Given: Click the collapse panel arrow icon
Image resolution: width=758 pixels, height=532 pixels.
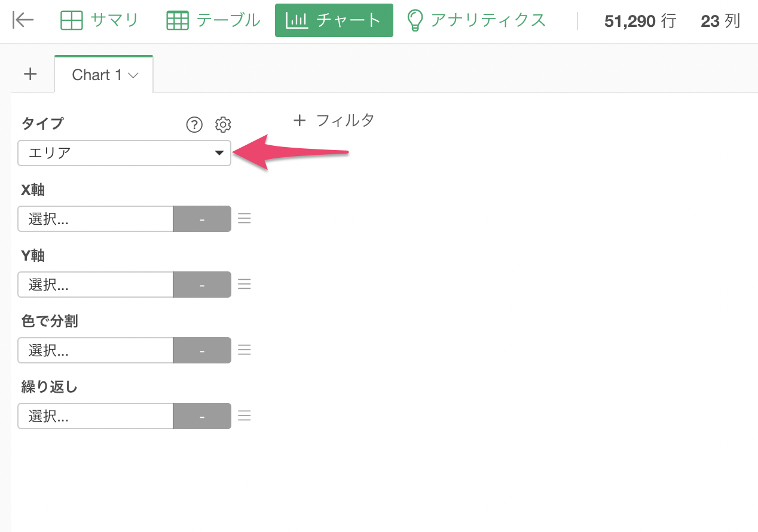Looking at the screenshot, I should tap(23, 20).
